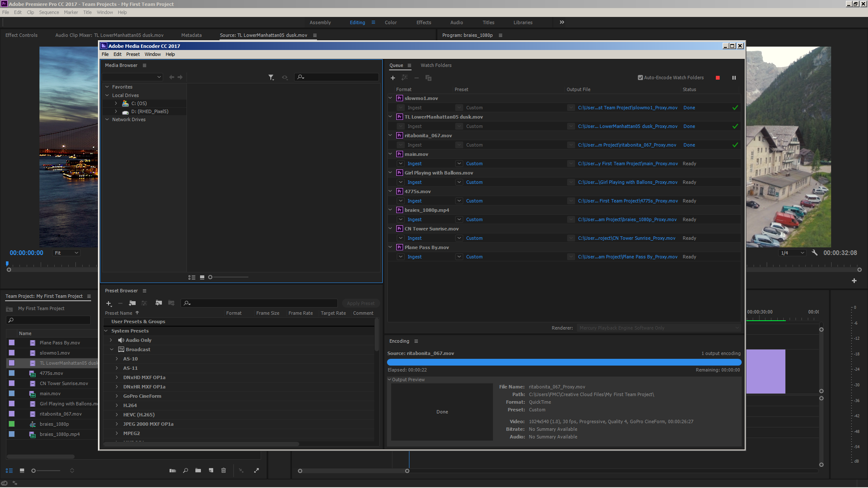The image size is (868, 488).
Task: Create new preset group folder
Action: coord(132,303)
